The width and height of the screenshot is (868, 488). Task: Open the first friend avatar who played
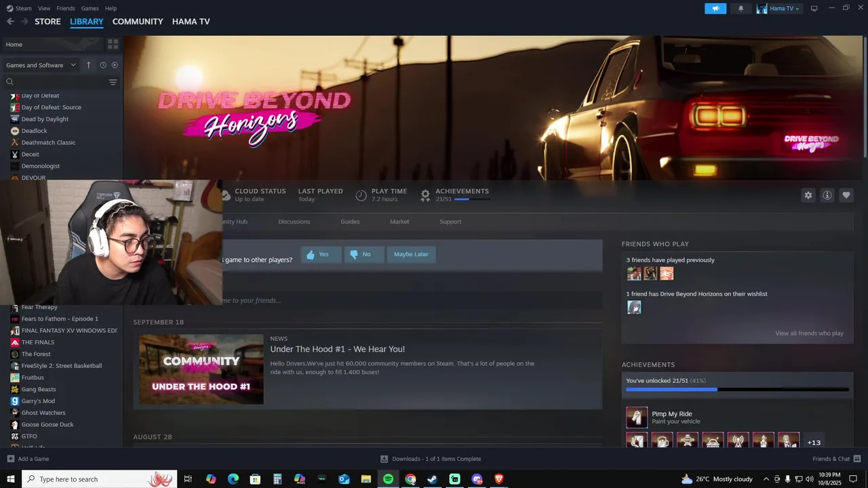point(634,274)
